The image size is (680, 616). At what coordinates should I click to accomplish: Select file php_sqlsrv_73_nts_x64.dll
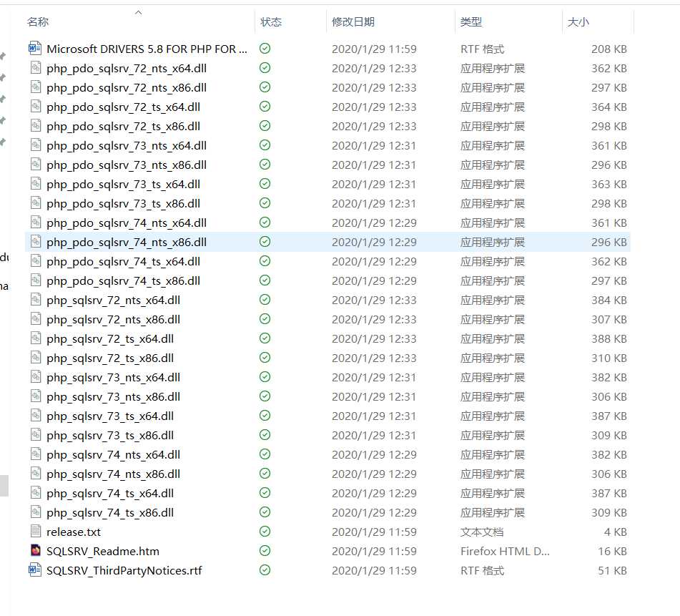113,378
